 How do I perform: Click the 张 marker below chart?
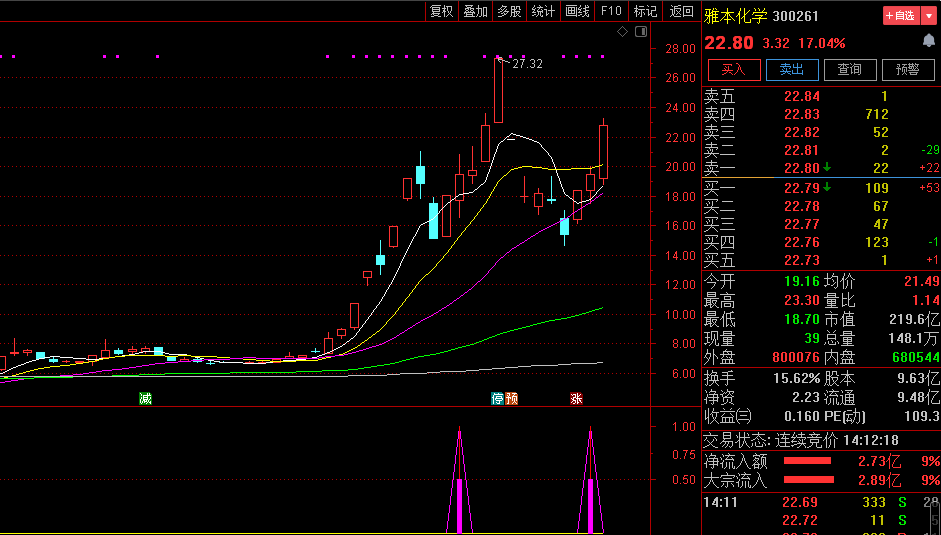pos(576,398)
